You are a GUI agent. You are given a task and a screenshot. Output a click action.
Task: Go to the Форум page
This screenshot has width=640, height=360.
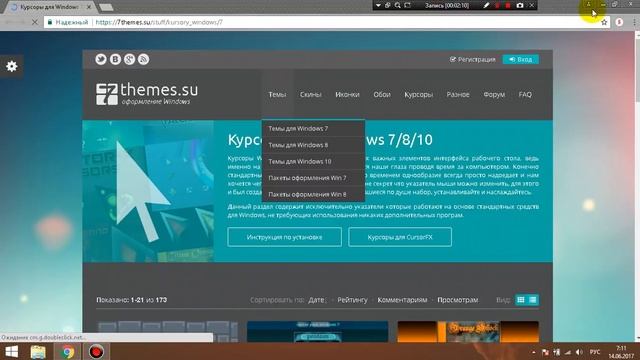[494, 94]
